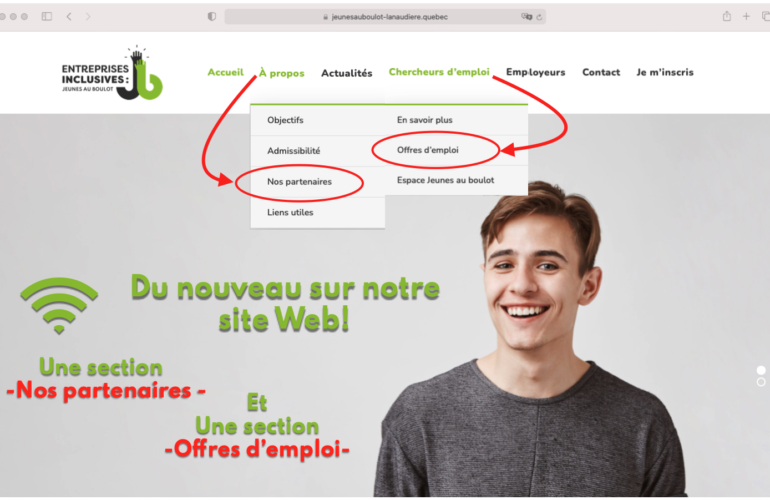
Task: Open a new tab with plus icon
Action: coord(746,16)
